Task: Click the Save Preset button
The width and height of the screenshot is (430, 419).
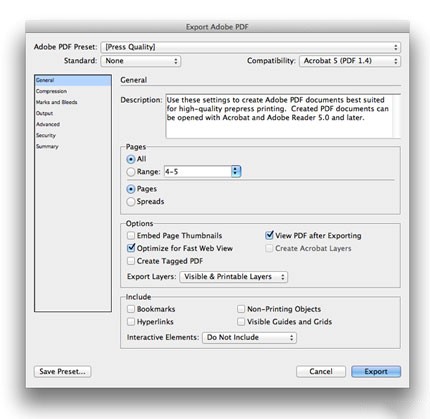Action: (63, 372)
